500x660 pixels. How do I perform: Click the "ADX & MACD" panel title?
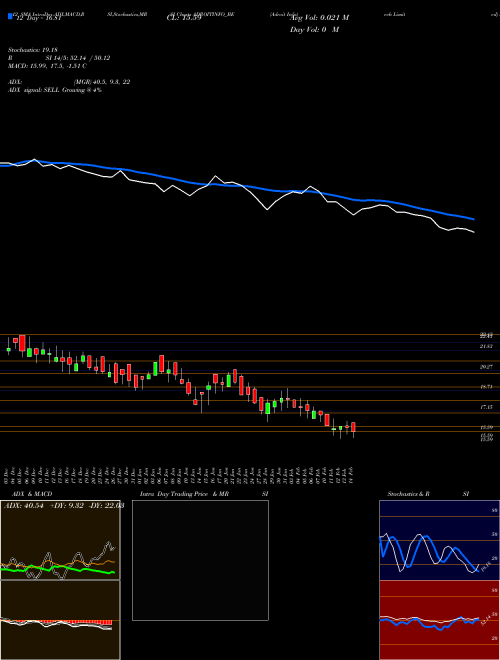(32, 494)
